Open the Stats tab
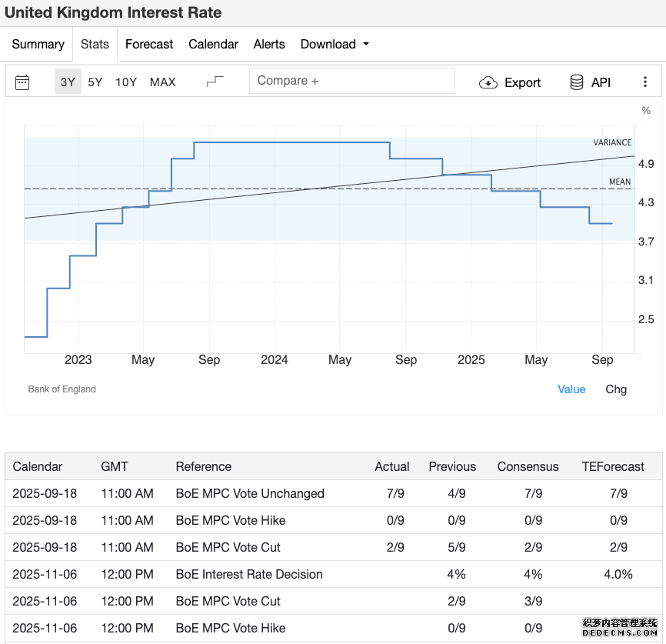Screen dimensions: 666x644 tap(95, 44)
